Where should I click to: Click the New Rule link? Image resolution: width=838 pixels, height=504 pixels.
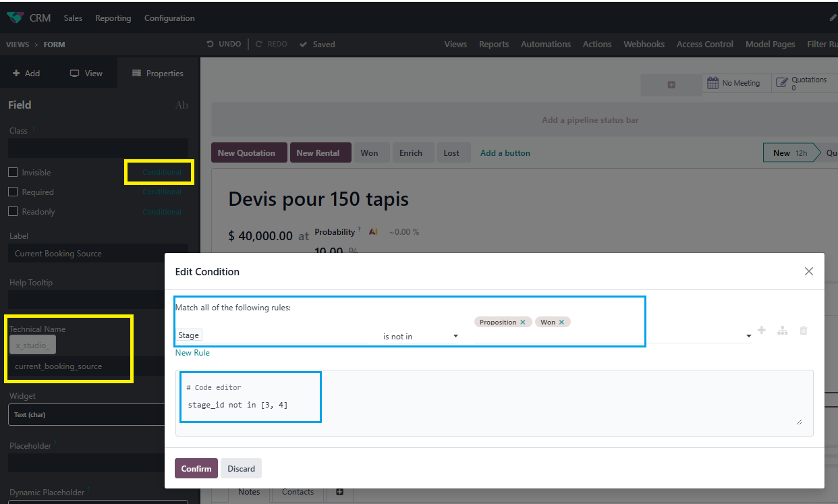[x=192, y=353]
